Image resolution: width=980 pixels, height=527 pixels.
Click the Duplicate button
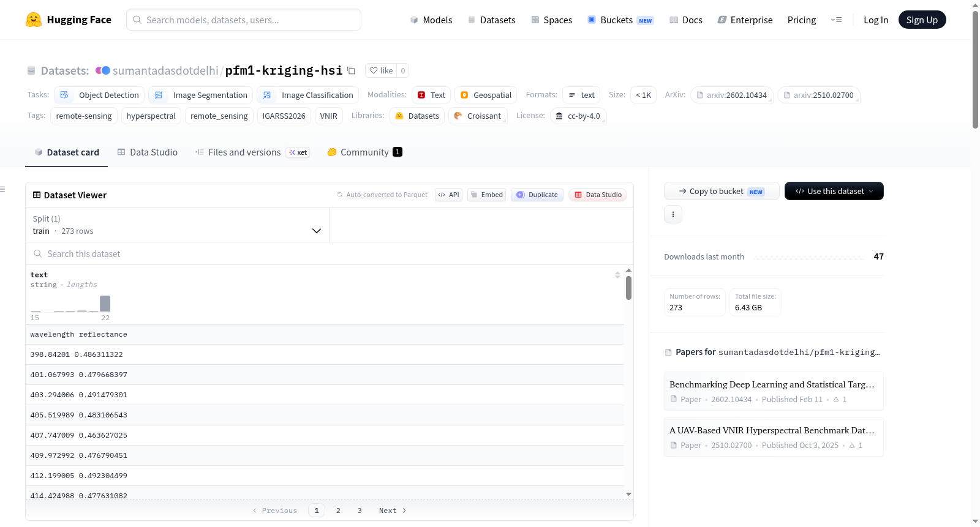click(537, 195)
